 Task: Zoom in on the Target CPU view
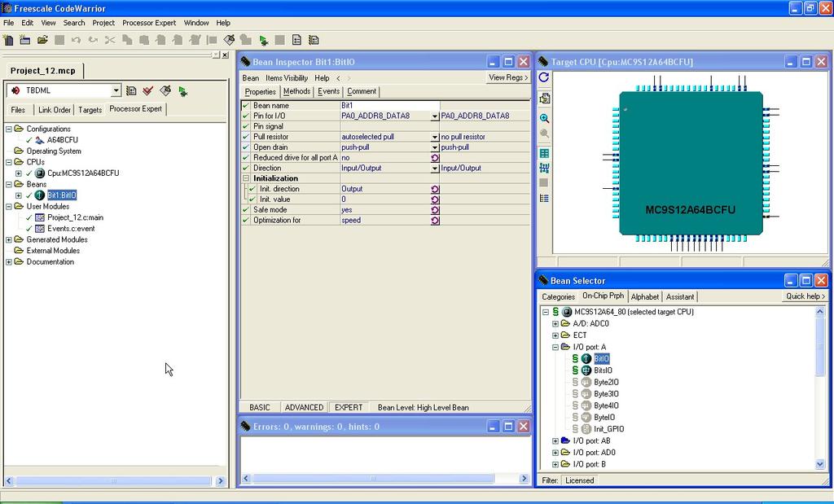tap(544, 119)
